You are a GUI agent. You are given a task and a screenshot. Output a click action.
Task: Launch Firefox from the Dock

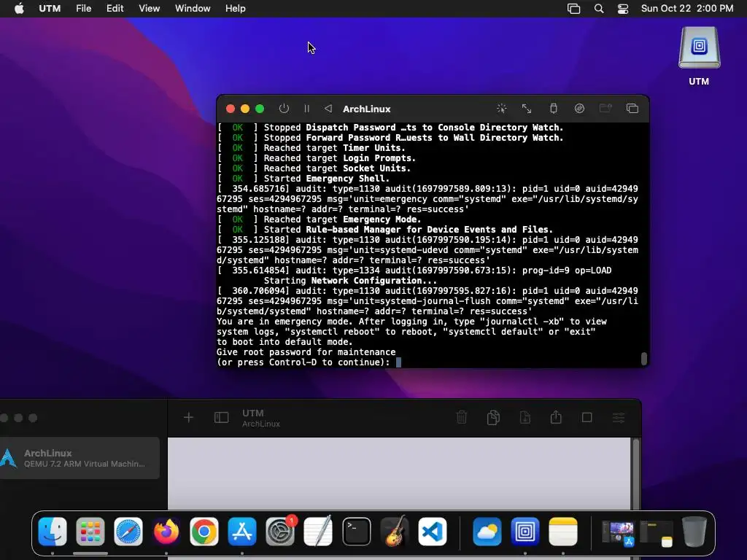click(166, 532)
